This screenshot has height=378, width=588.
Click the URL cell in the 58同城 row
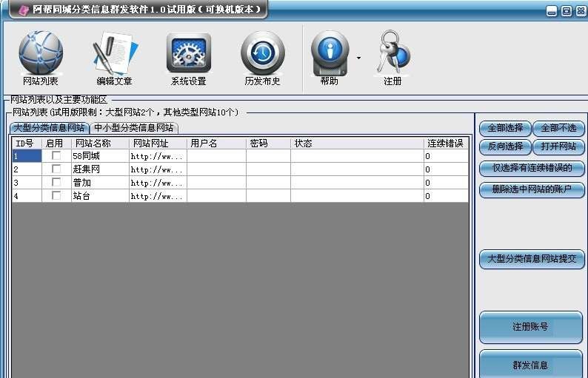158,156
